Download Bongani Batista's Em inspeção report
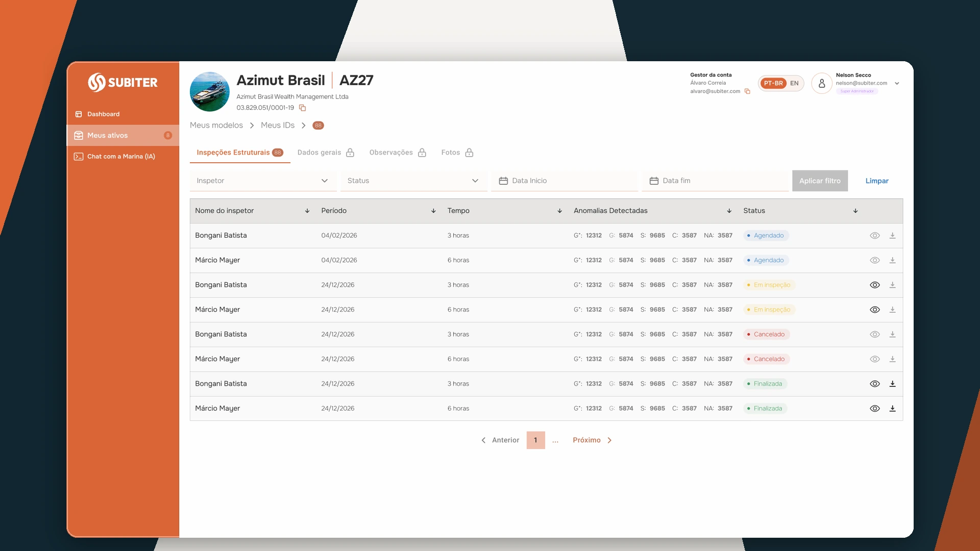 892,285
